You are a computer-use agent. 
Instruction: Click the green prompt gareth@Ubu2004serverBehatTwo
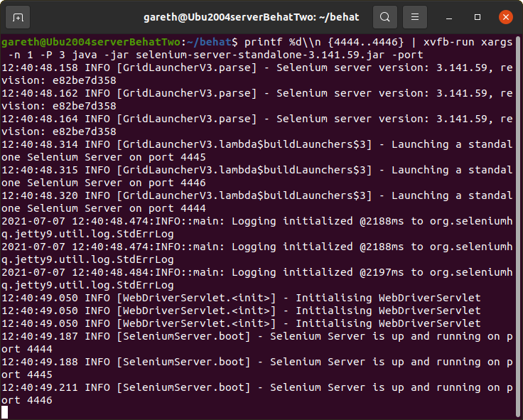click(x=91, y=42)
